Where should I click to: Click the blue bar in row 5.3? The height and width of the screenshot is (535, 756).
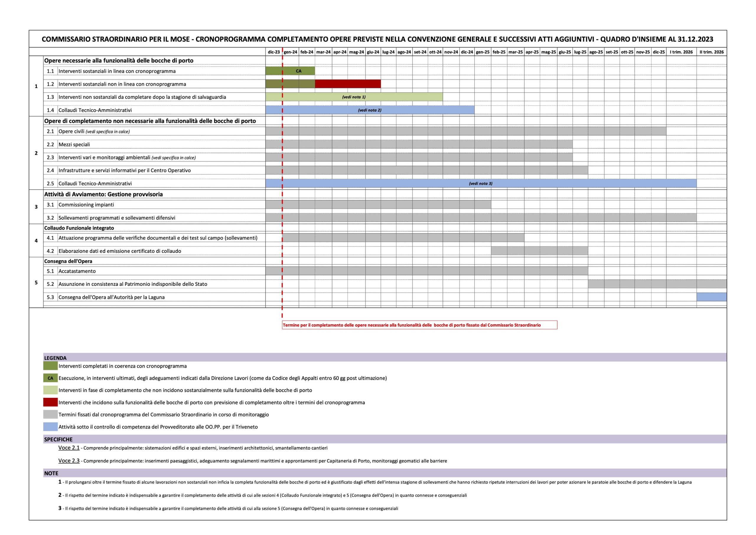coord(711,297)
